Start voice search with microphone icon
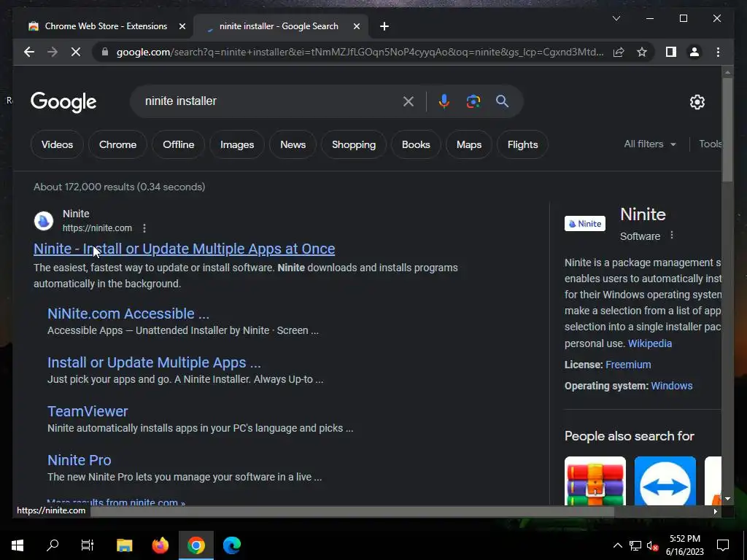 [444, 101]
